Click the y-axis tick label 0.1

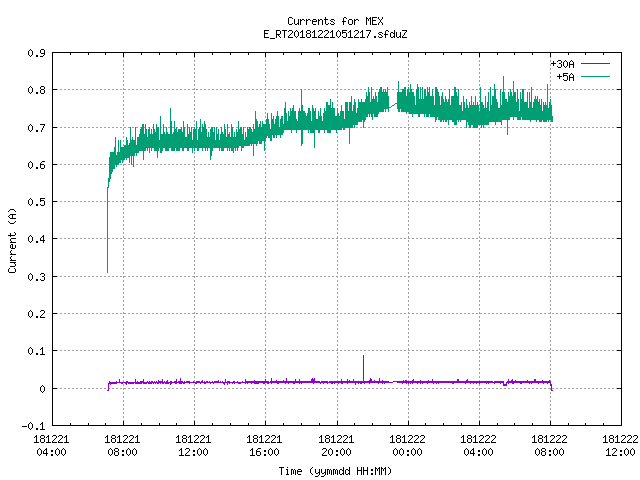pos(36,351)
